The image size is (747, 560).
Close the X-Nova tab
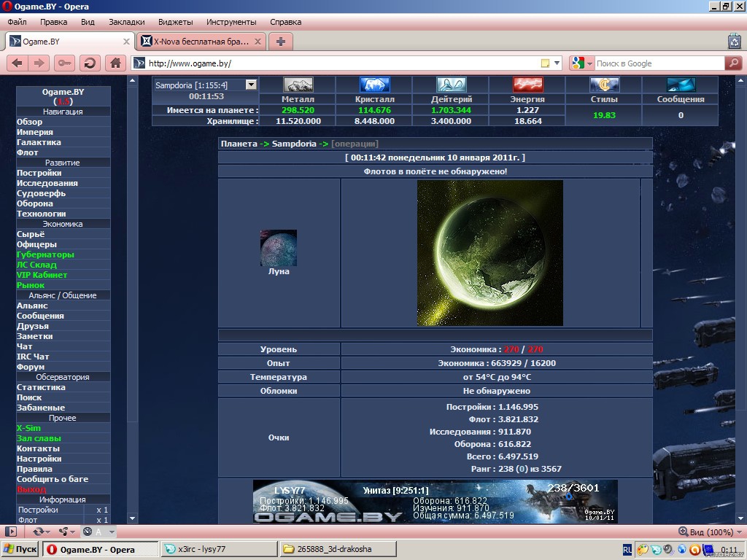[258, 42]
